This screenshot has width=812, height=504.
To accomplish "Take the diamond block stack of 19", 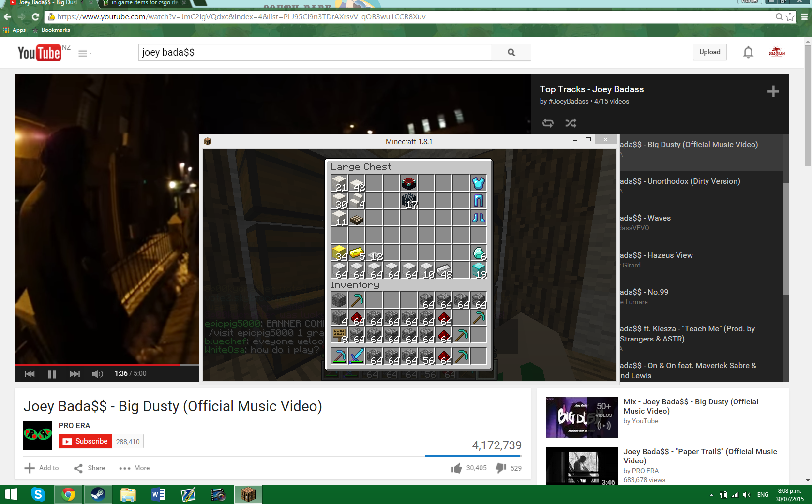I will (x=478, y=270).
